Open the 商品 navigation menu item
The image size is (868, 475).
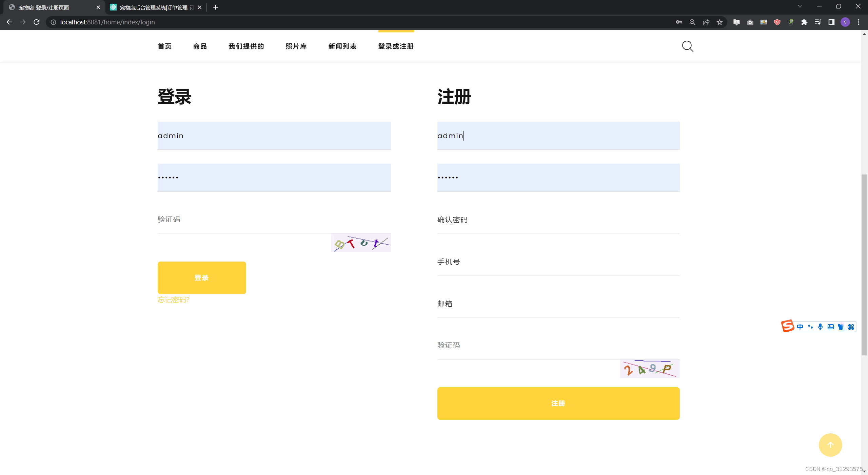(200, 46)
